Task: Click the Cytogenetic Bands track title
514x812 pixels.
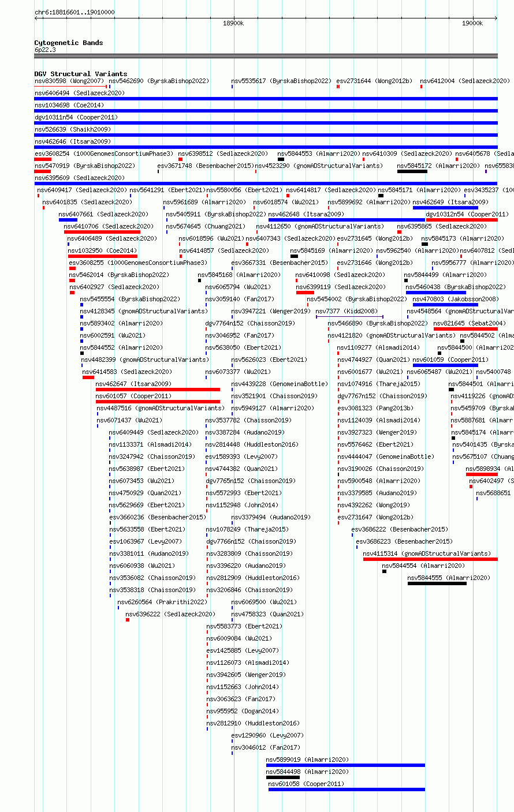Action: pyautogui.click(x=69, y=43)
